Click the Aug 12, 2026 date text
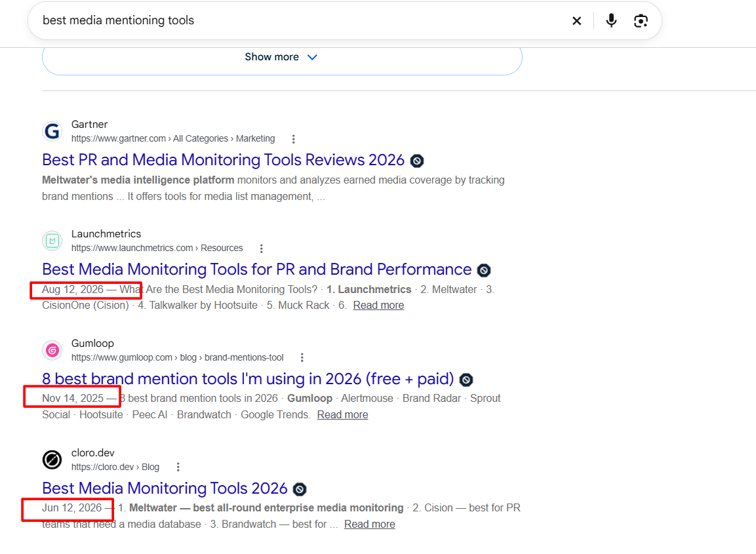This screenshot has width=756, height=554. pos(73,289)
